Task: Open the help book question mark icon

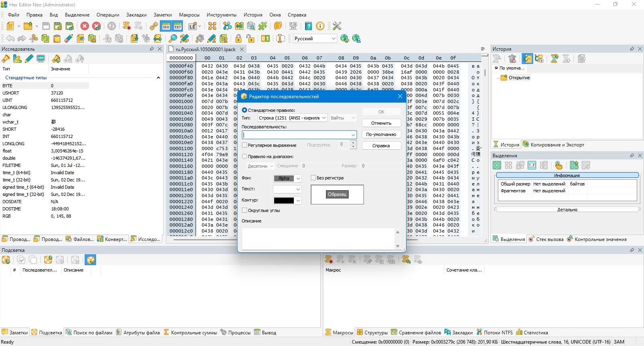Action: click(x=308, y=26)
